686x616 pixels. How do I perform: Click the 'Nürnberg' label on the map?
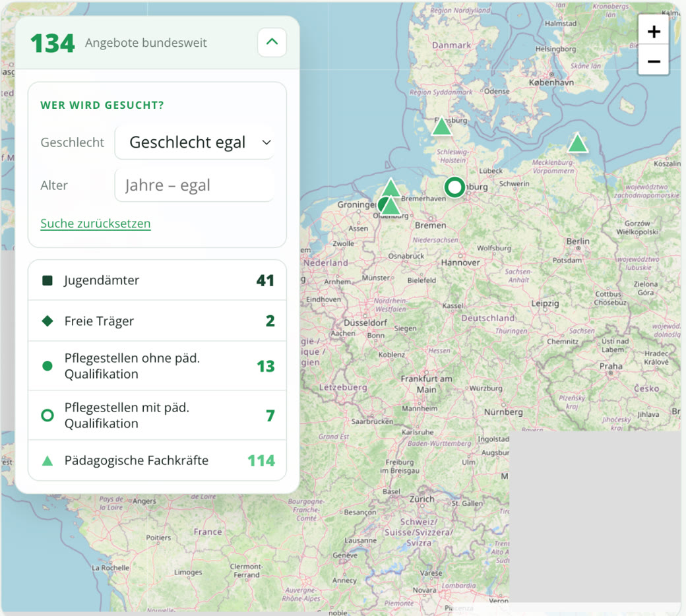tap(503, 412)
